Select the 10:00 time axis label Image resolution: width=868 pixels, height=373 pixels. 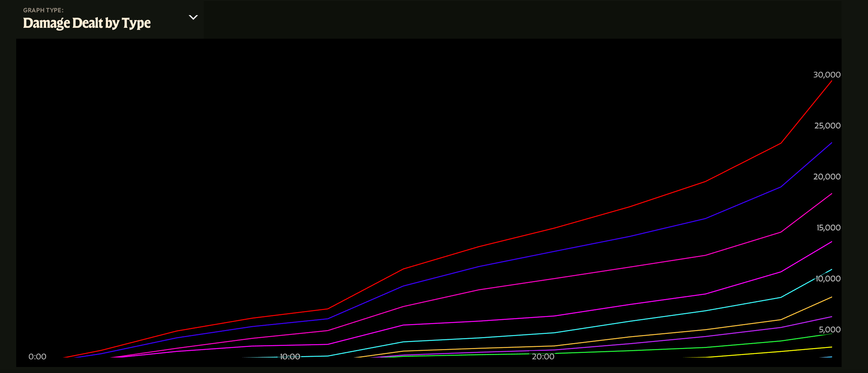coord(290,356)
